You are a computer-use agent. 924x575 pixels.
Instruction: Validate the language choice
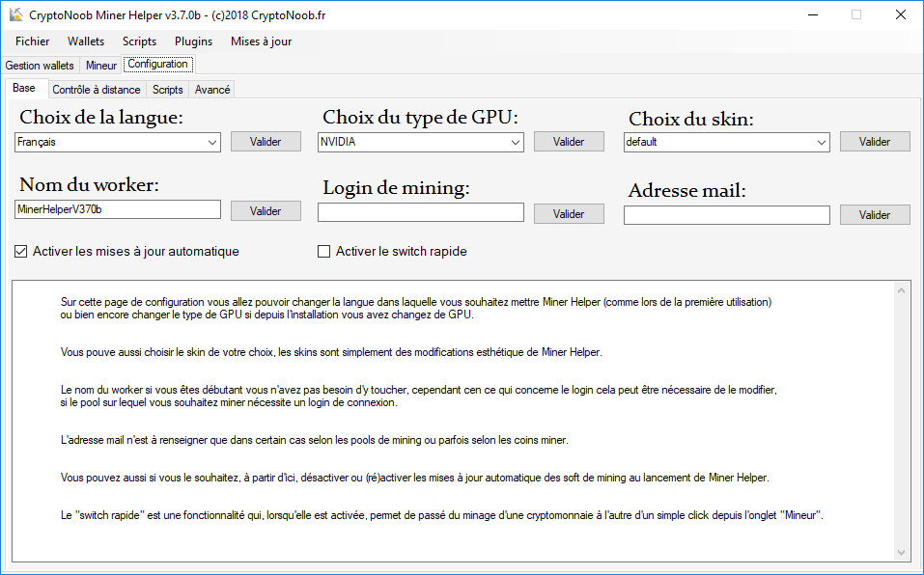(x=266, y=142)
